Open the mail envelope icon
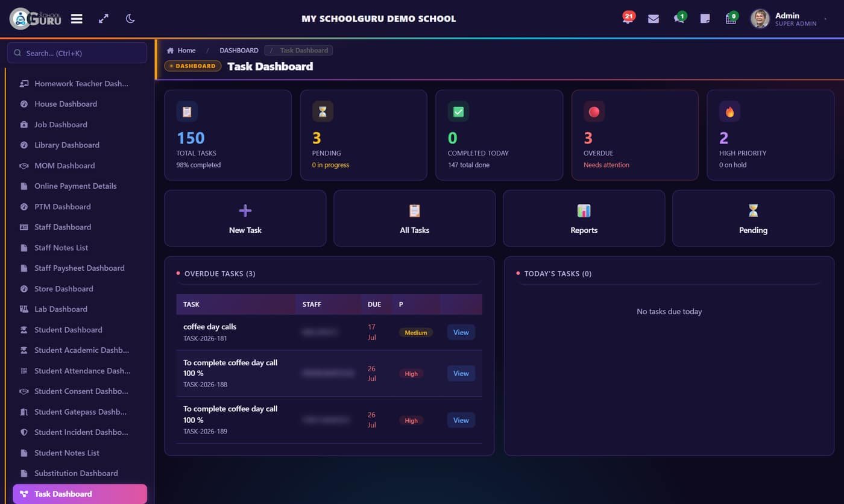Screen dimensions: 844x504 click(653, 19)
